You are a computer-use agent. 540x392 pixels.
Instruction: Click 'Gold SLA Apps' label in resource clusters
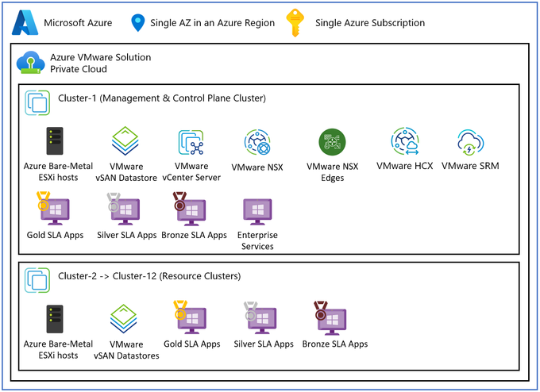click(x=192, y=344)
